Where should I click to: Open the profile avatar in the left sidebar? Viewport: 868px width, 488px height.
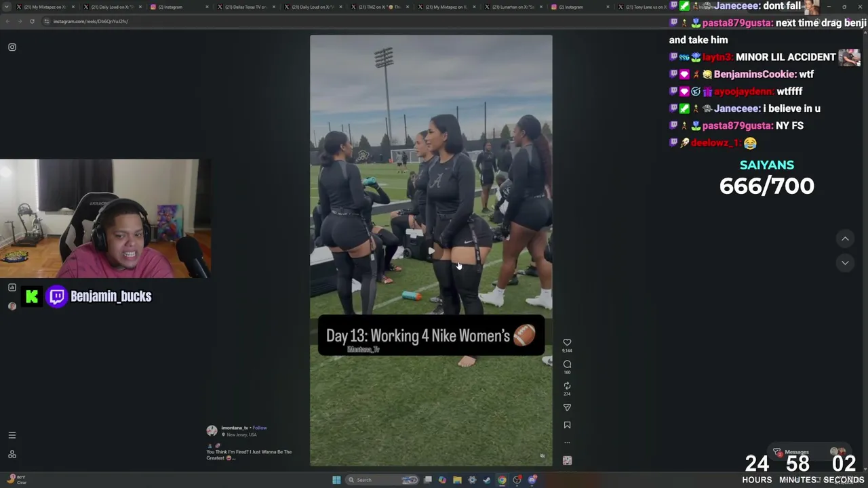click(12, 306)
